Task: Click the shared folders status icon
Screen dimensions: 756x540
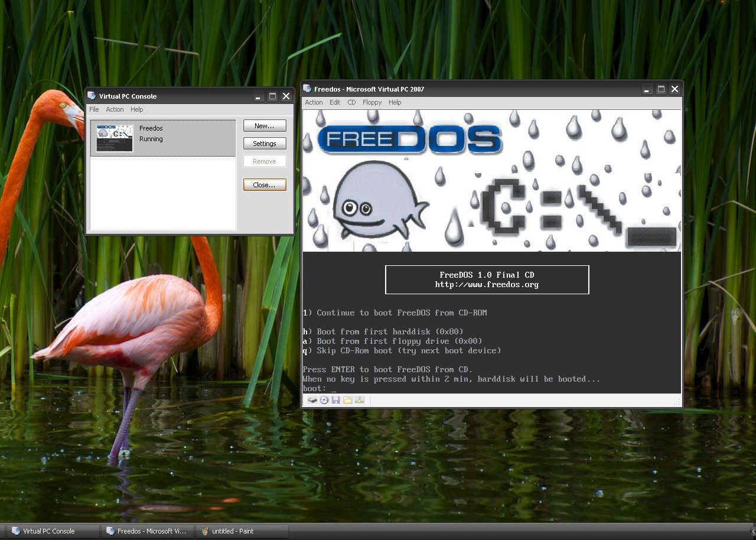Action: 347,400
